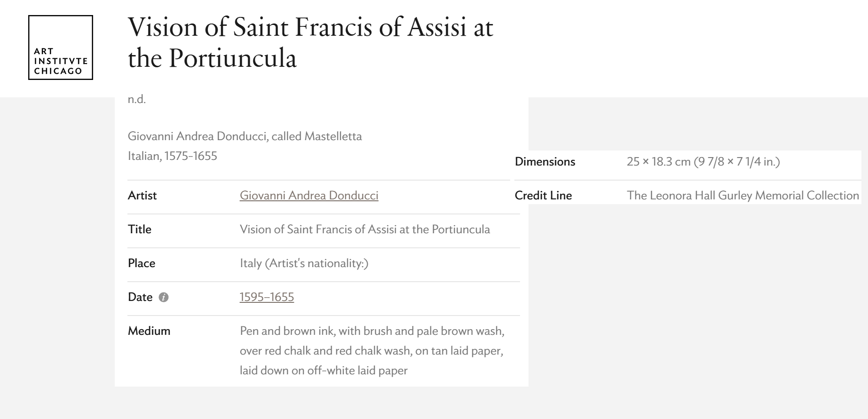This screenshot has width=868, height=419.
Task: Click the 'Italian, 1575-1655' text
Action: click(x=172, y=156)
